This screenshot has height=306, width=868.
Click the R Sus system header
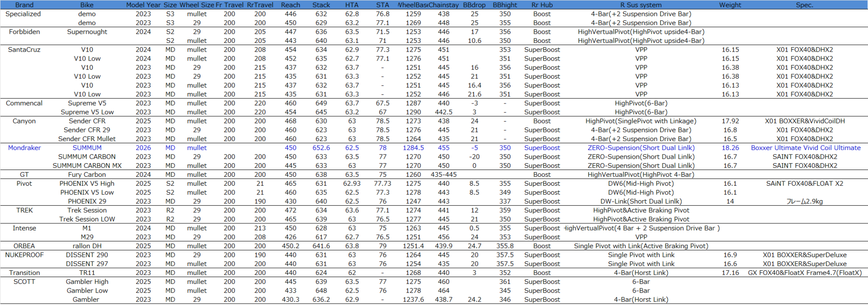coord(641,5)
